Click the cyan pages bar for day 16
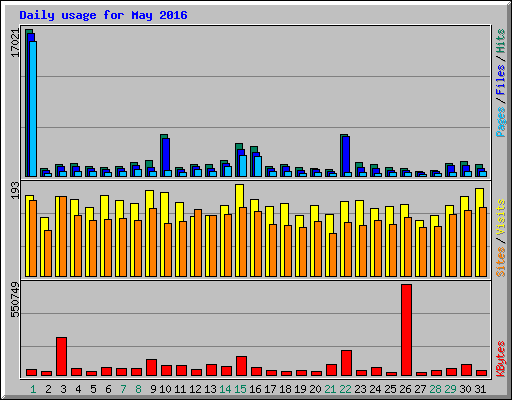The width and height of the screenshot is (512, 400). tap(258, 166)
